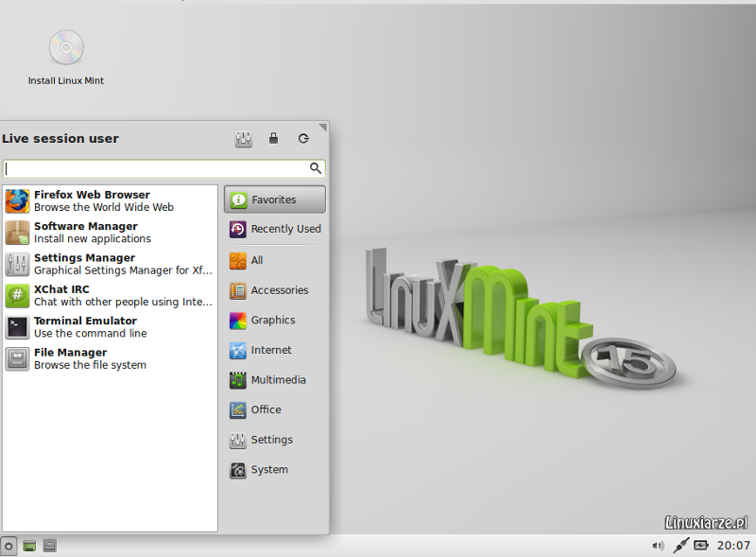Open the System category
Image resolution: width=756 pixels, height=557 pixels.
click(x=275, y=470)
